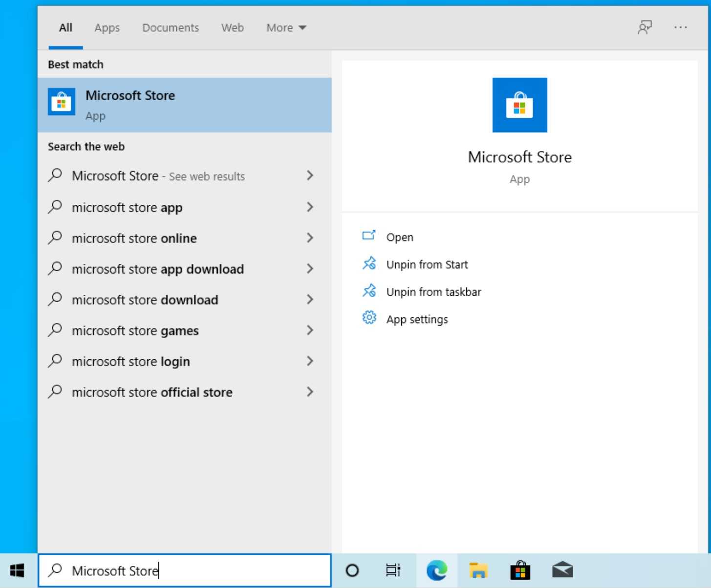The image size is (711, 588).
Task: Select Unpin from taskbar option
Action: [433, 292]
